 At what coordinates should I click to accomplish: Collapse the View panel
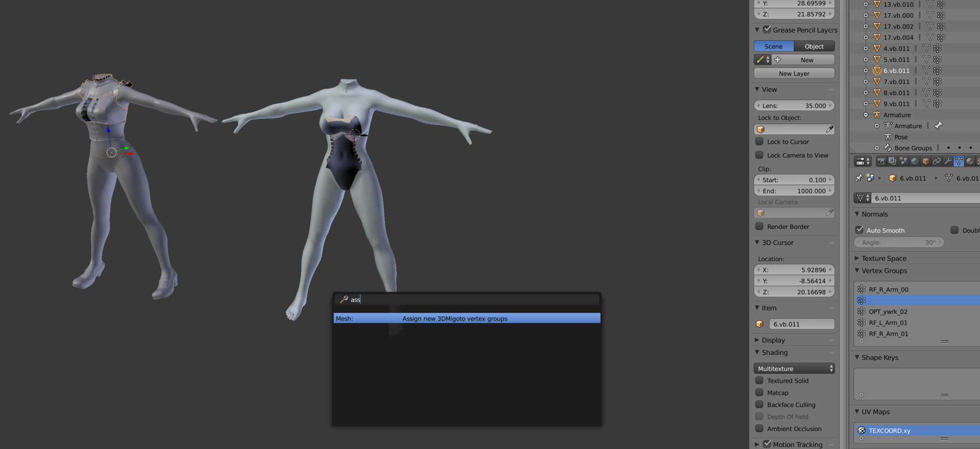click(x=757, y=89)
